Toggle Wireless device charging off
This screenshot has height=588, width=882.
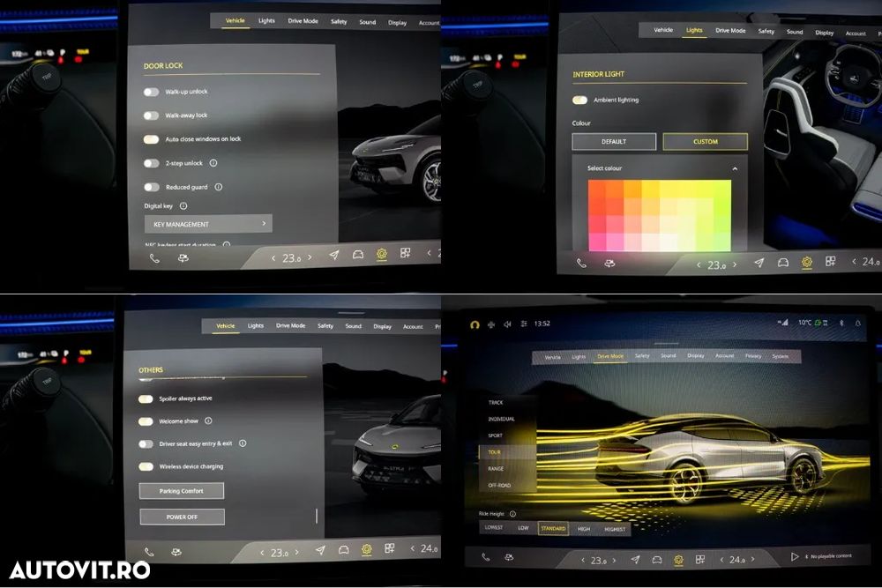[x=146, y=466]
